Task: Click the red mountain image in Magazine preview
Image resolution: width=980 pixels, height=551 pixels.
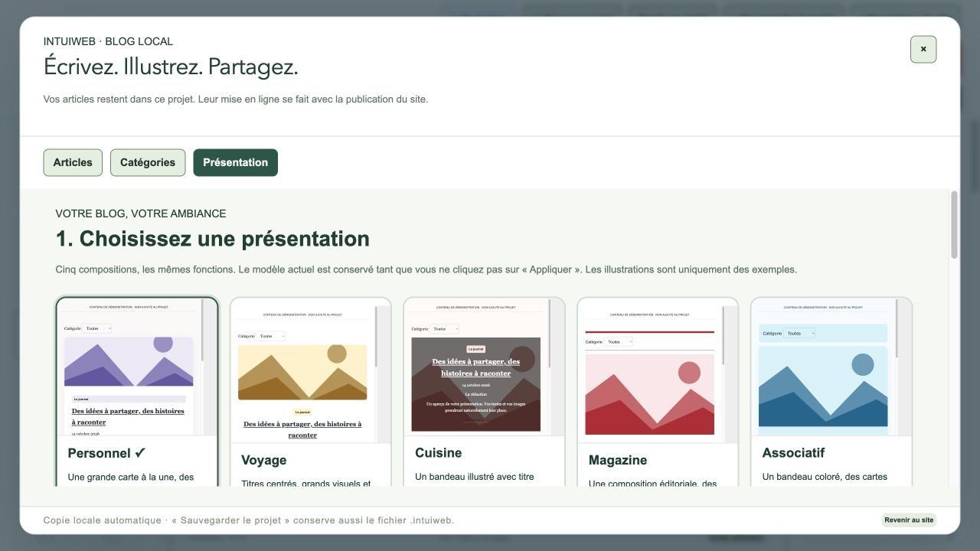Action: tap(649, 394)
